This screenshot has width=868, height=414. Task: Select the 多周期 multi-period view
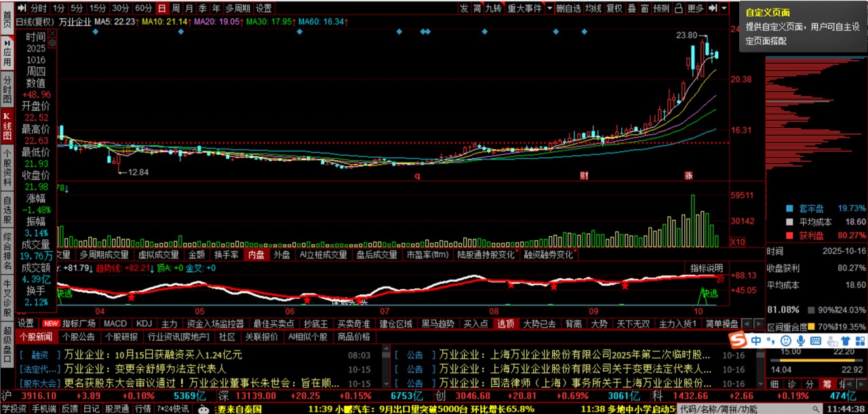click(x=237, y=8)
